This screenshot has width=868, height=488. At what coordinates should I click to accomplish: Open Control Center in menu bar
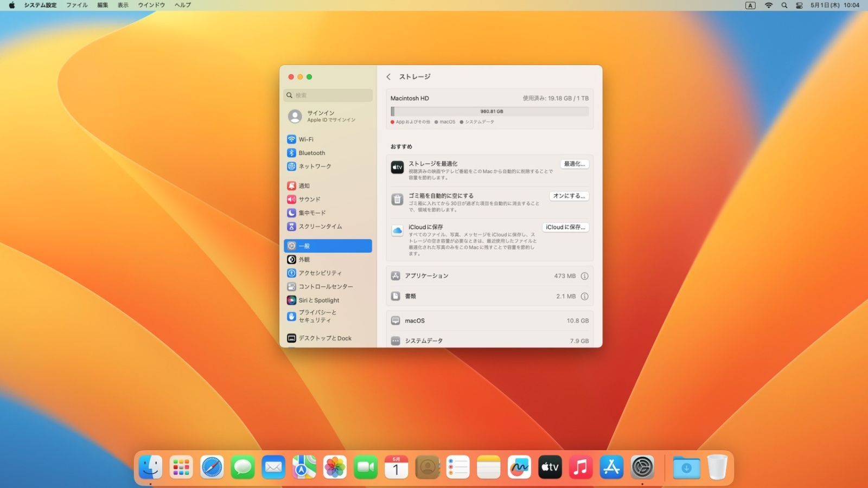[799, 5]
